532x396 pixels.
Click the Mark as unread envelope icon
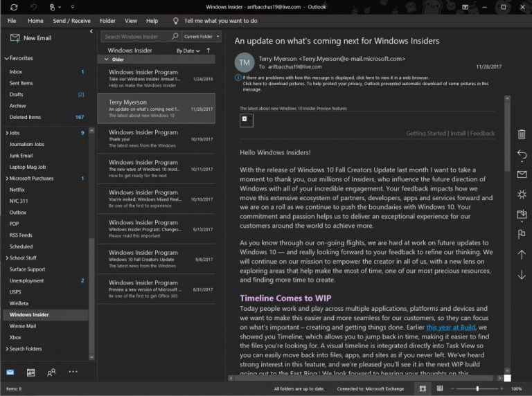(x=522, y=174)
